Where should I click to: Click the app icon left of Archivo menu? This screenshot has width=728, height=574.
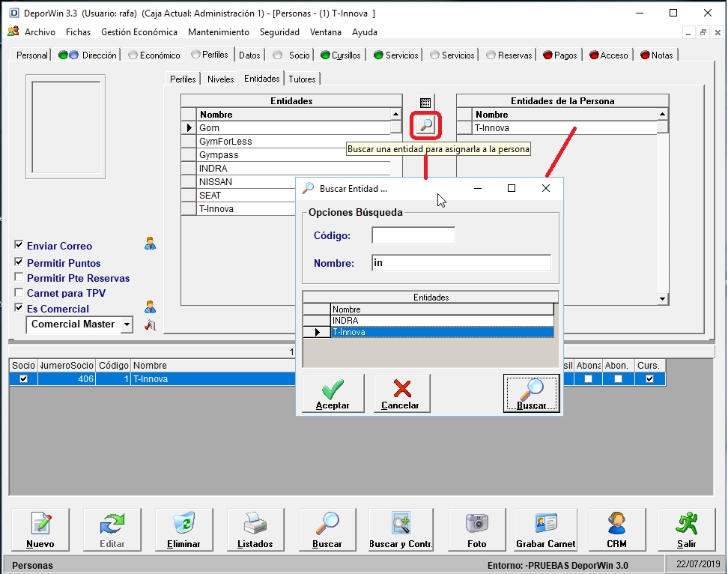(x=13, y=31)
